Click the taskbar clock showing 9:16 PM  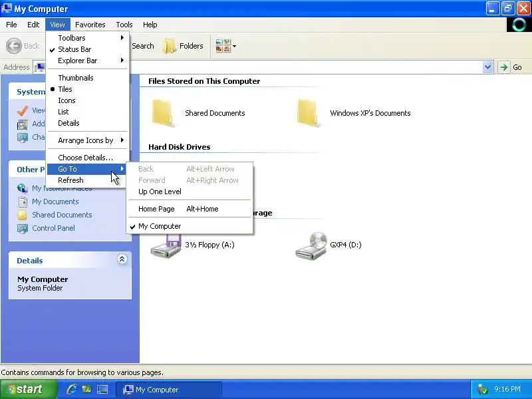coord(507,389)
